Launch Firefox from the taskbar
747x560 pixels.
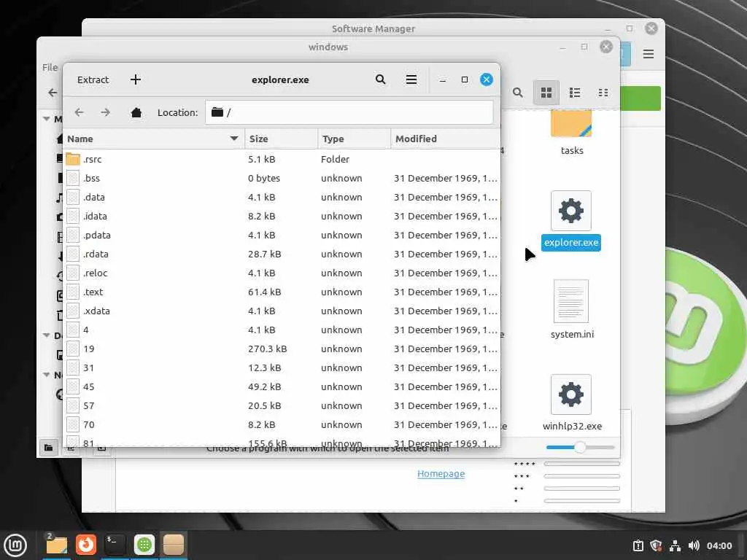(x=86, y=545)
